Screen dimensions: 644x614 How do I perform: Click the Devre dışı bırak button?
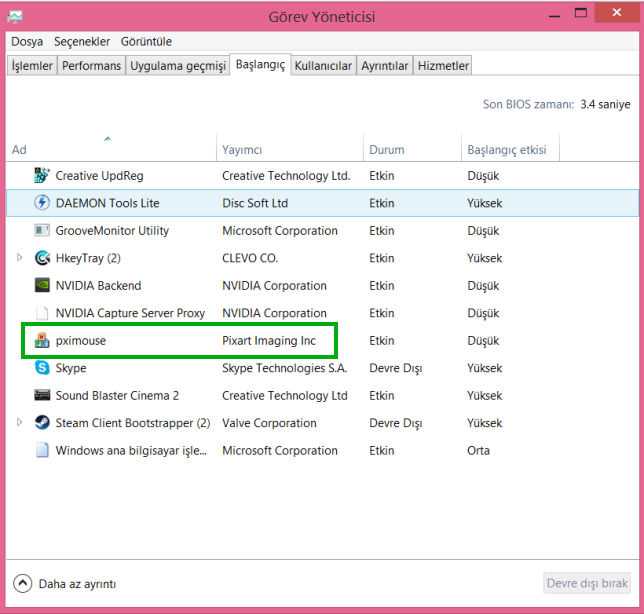point(587,583)
